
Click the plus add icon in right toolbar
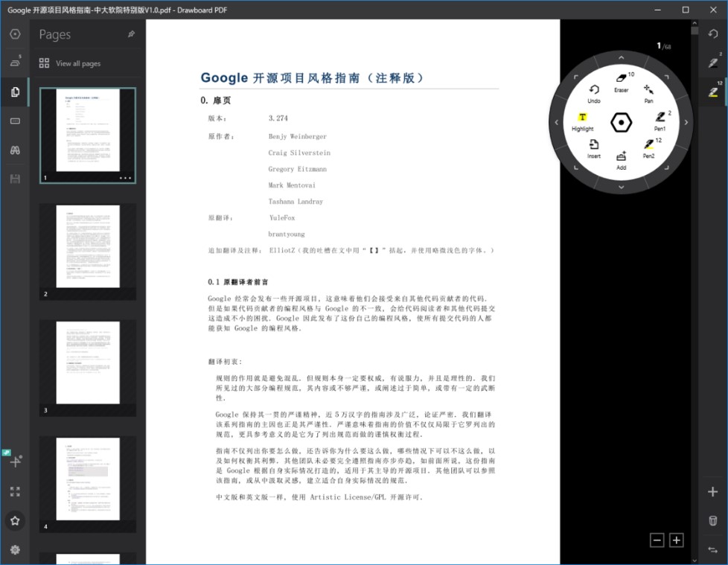(x=712, y=491)
